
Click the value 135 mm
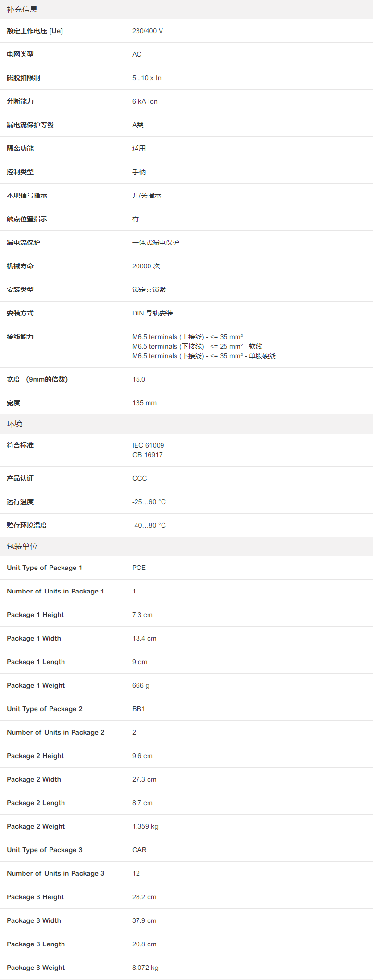(x=144, y=403)
